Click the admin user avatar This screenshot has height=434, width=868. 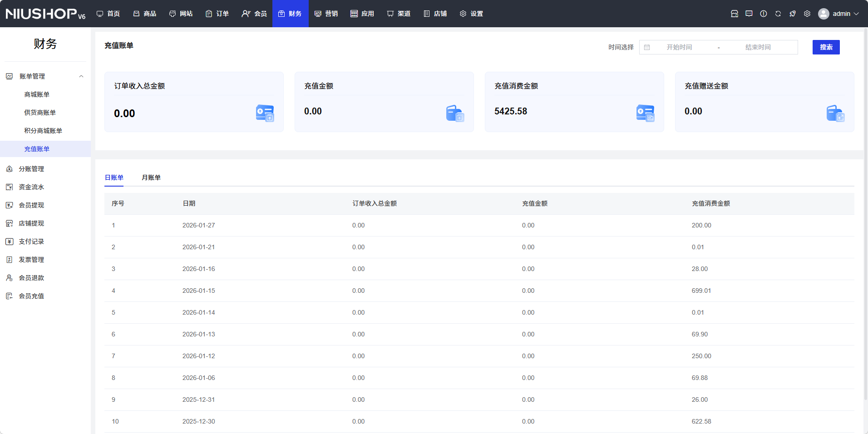point(824,14)
